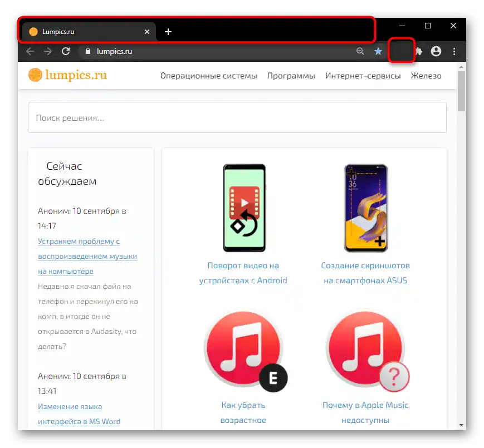484x448 pixels.
Task: Open Как убрать возрастное article link
Action: point(243,412)
